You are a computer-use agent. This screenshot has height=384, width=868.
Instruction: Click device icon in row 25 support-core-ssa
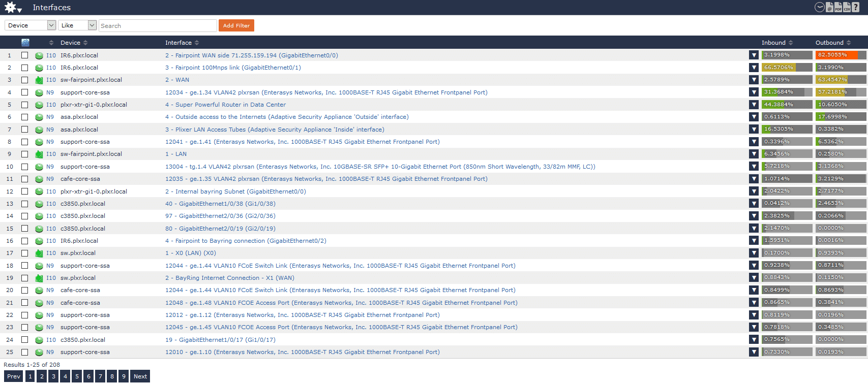39,352
